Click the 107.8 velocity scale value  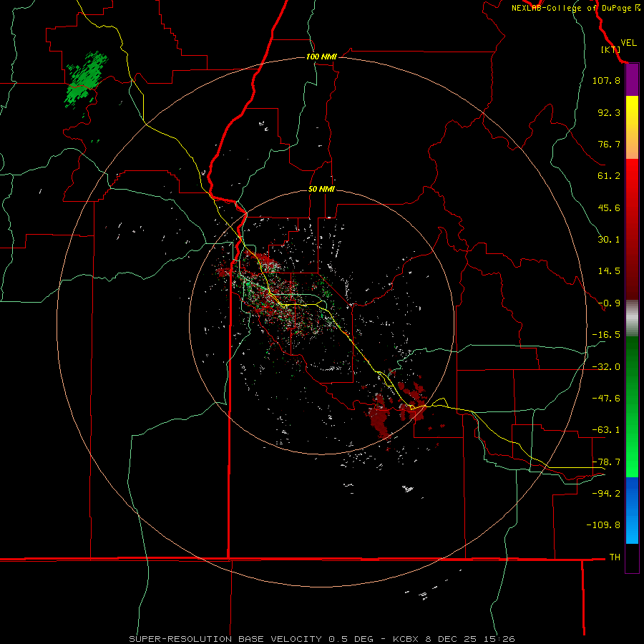pos(606,80)
